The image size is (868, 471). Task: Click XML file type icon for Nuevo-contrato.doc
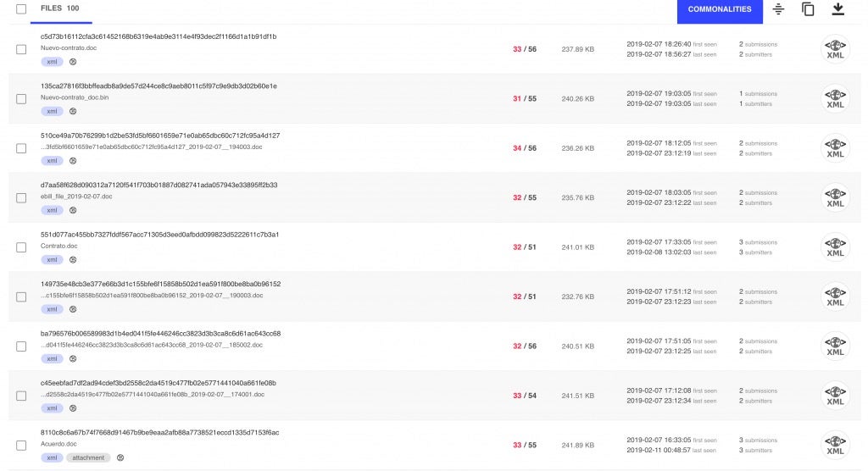835,49
